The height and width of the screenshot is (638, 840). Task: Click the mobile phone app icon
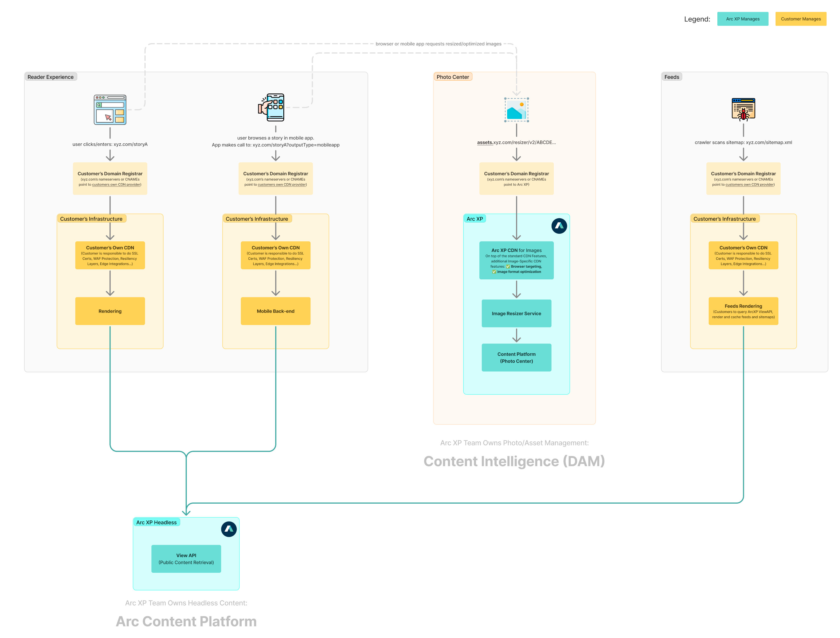coord(272,107)
